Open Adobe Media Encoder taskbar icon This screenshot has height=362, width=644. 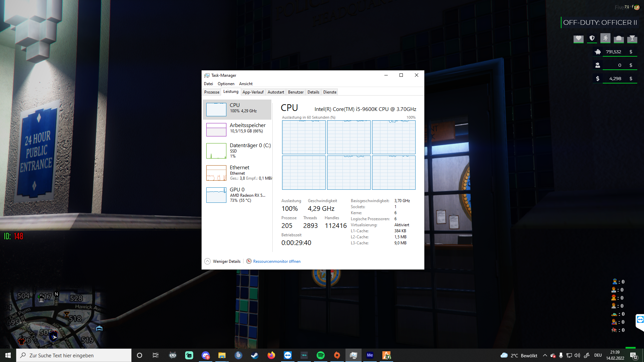click(370, 355)
